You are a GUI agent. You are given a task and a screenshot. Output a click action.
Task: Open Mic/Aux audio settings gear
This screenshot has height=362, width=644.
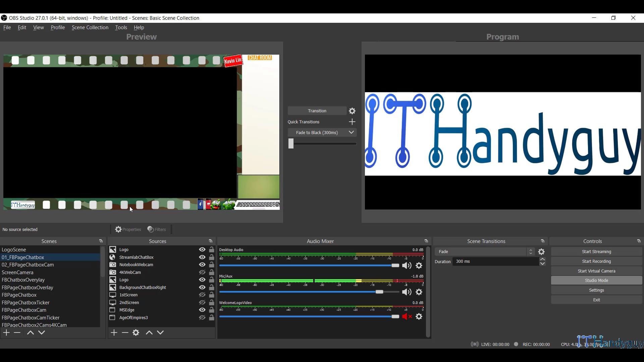[419, 292]
